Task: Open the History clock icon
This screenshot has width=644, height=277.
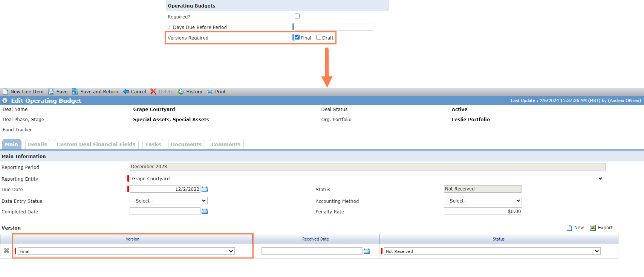Action: 181,91
